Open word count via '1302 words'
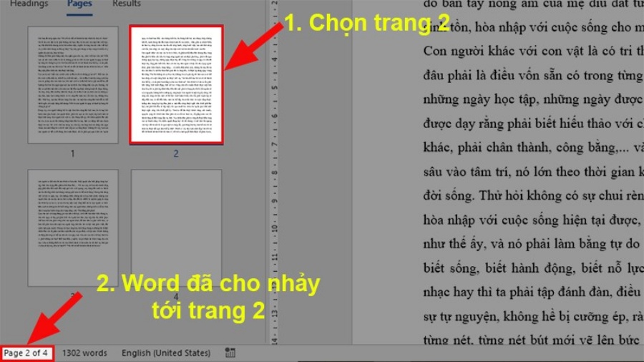The height and width of the screenshot is (362, 644). click(84, 353)
